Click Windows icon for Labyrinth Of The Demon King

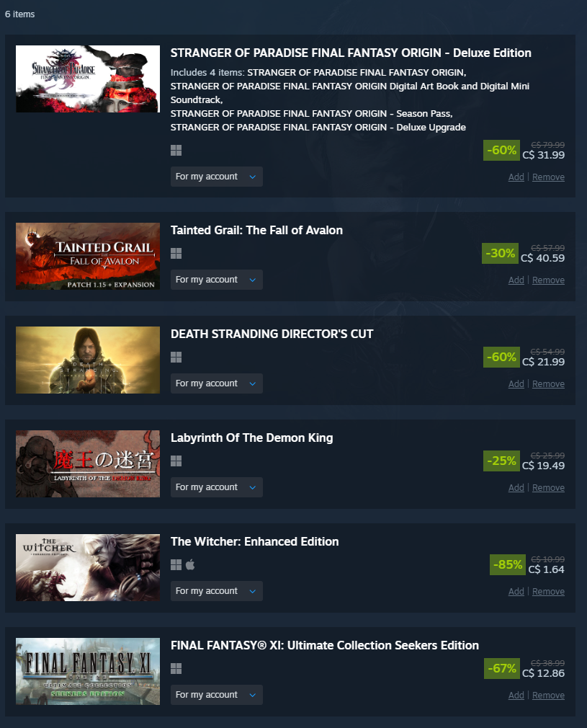pyautogui.click(x=176, y=461)
